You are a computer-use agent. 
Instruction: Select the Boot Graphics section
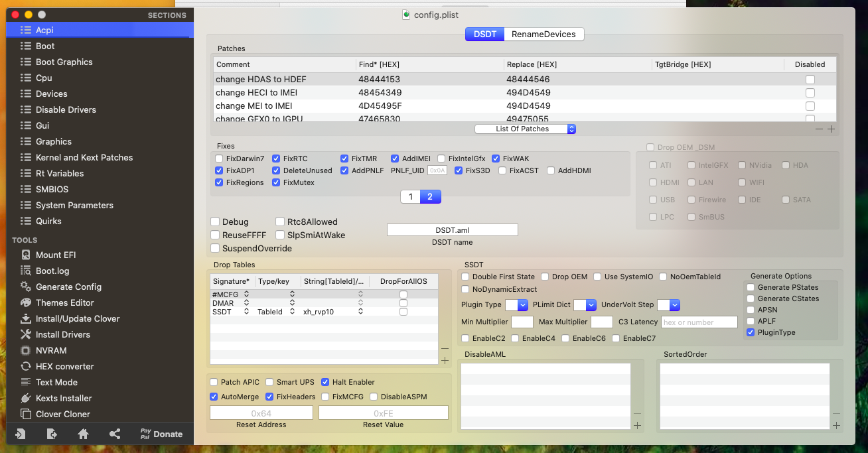(64, 62)
